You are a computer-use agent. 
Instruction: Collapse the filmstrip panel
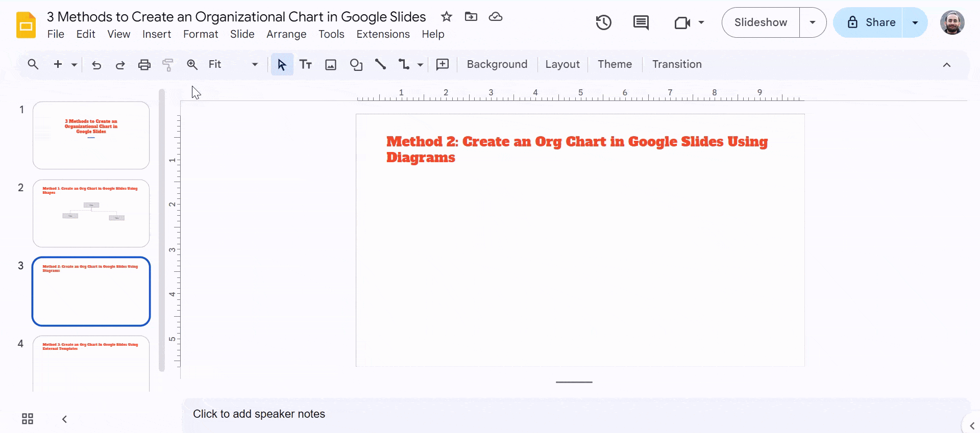pyautogui.click(x=65, y=419)
